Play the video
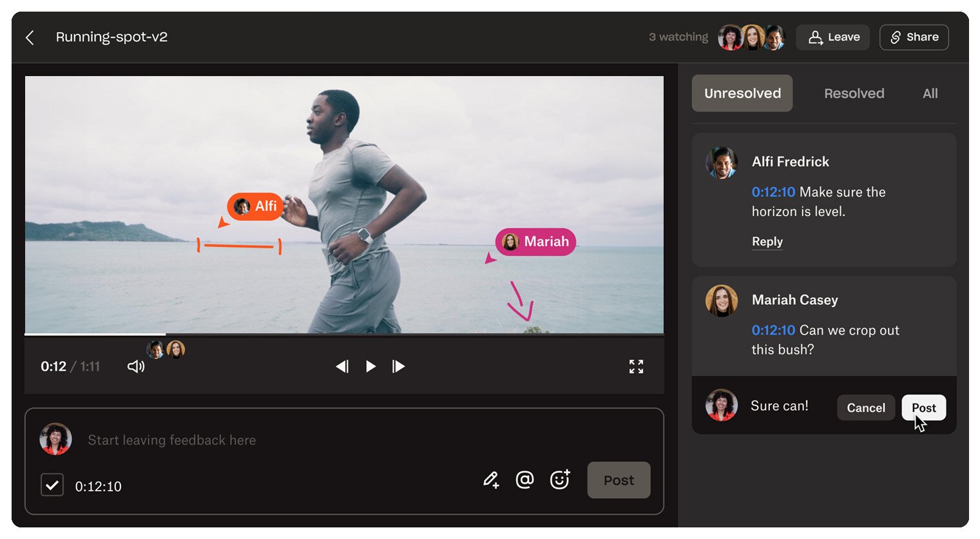Screen dimensions: 980x539 [370, 367]
